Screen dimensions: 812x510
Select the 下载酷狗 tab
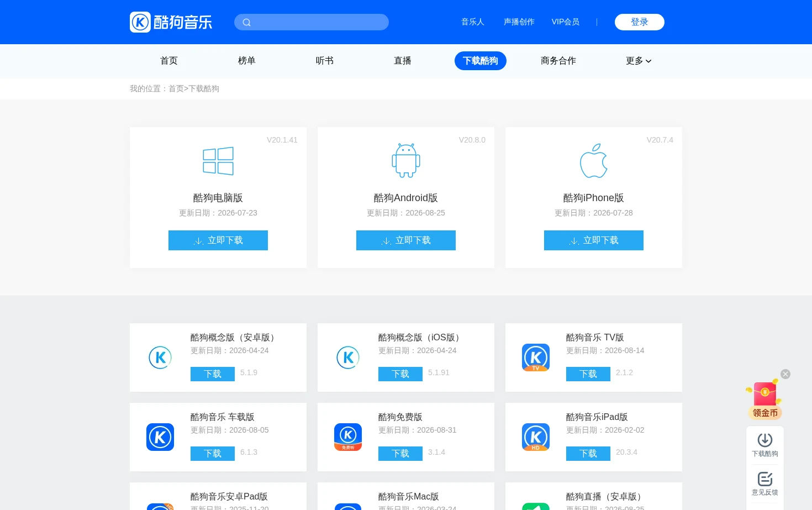481,61
